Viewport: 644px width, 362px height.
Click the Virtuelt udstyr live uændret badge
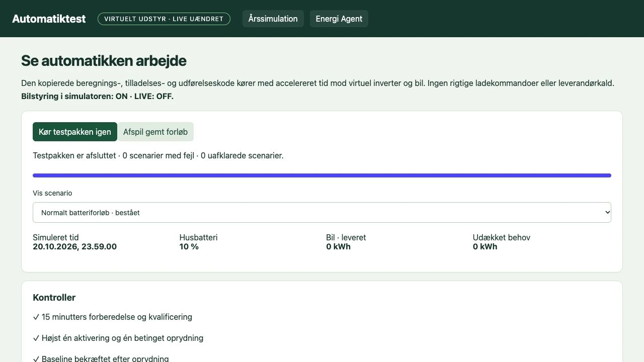point(164,19)
